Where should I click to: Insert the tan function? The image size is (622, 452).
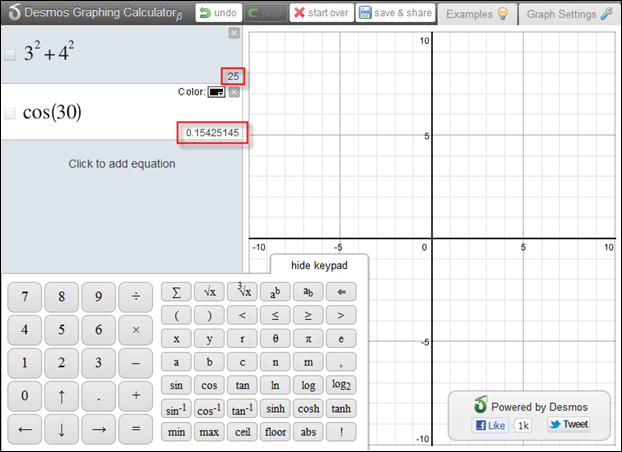pyautogui.click(x=242, y=385)
